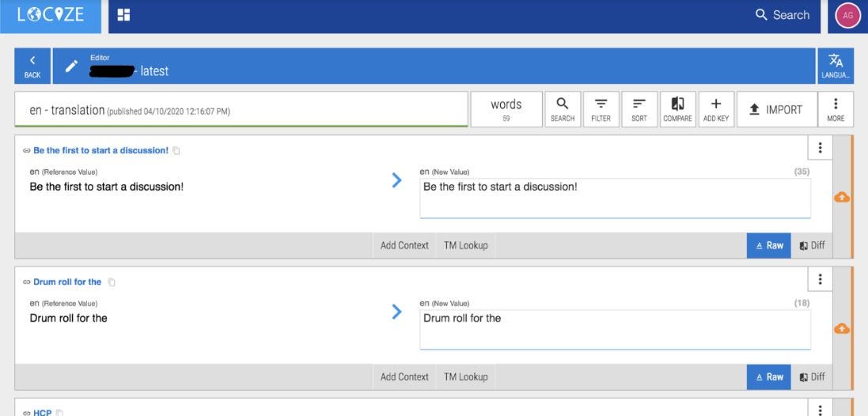Copy reference value for 'Be the first' entry
The height and width of the screenshot is (416, 868).
[x=396, y=180]
